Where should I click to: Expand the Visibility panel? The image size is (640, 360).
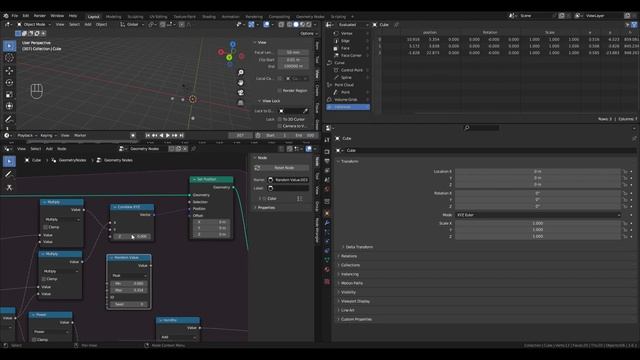tap(347, 292)
